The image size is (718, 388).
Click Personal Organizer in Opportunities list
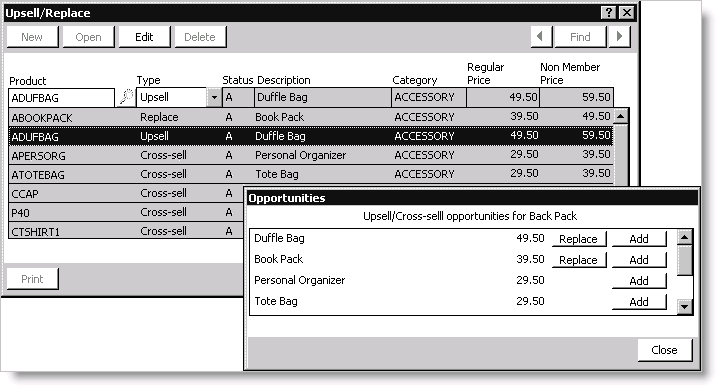coord(299,280)
